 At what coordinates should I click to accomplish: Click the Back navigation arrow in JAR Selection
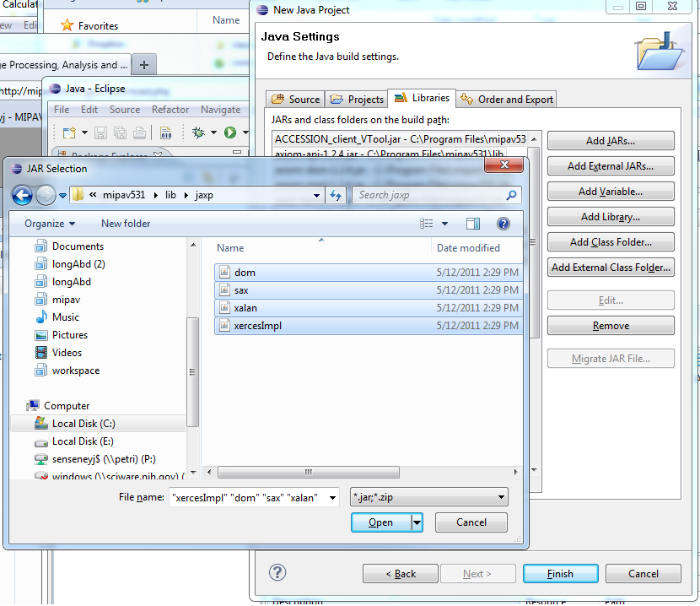tap(22, 196)
